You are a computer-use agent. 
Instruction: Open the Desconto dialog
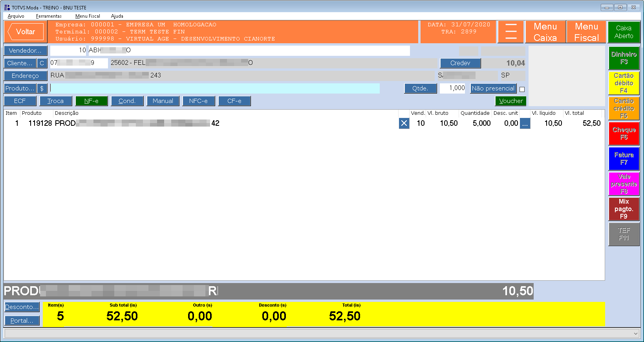(22, 307)
